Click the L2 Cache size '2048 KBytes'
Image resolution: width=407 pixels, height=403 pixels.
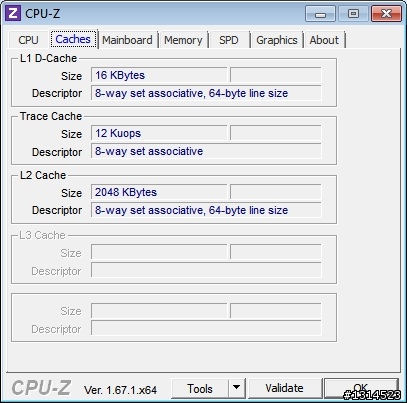159,192
